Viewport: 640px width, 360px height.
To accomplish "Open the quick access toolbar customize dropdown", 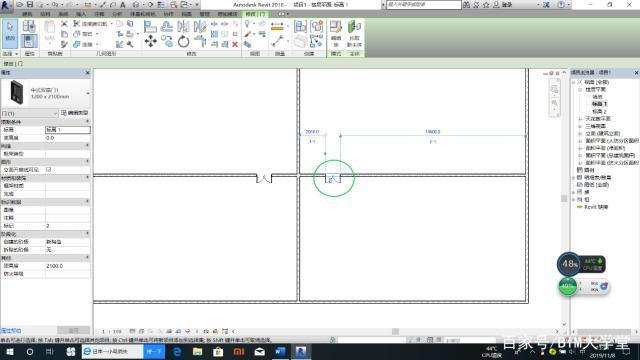I will (x=197, y=4).
